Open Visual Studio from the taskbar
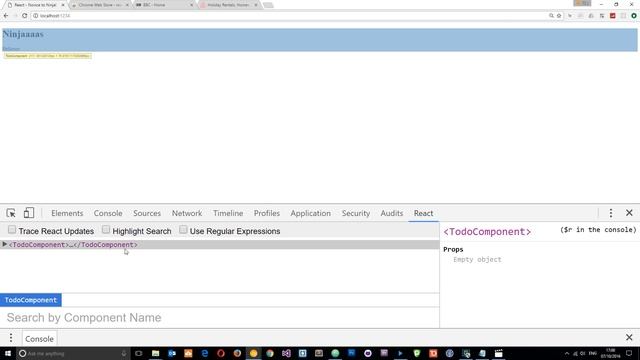The image size is (640, 360). click(286, 353)
